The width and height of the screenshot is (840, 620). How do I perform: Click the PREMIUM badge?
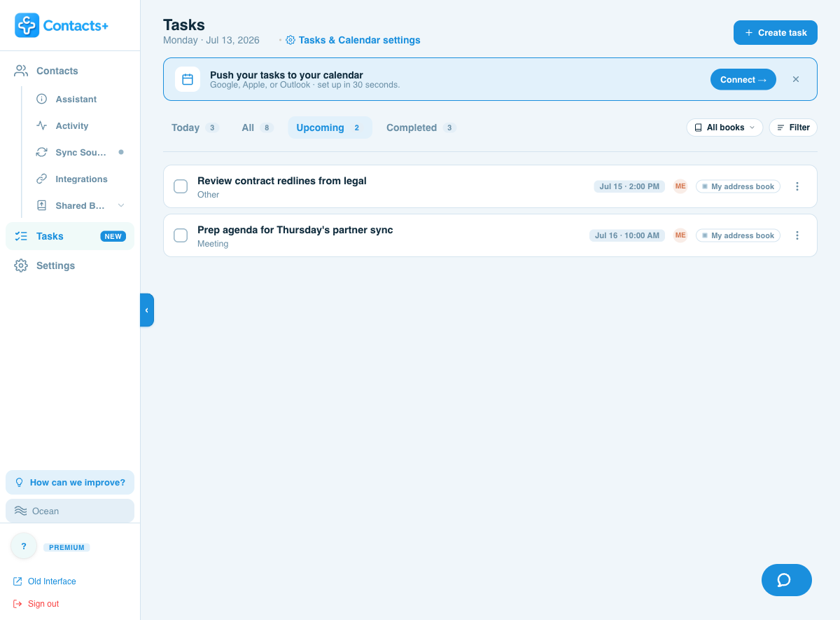click(x=66, y=547)
